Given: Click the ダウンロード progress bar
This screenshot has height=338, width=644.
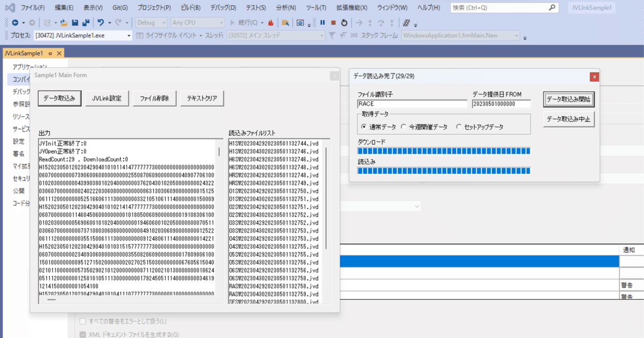Looking at the screenshot, I should click(x=443, y=152).
